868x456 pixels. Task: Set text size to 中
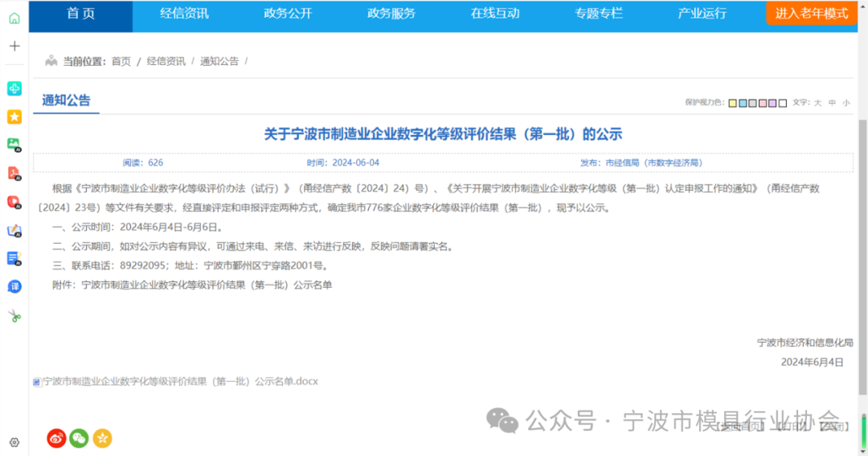coord(832,103)
